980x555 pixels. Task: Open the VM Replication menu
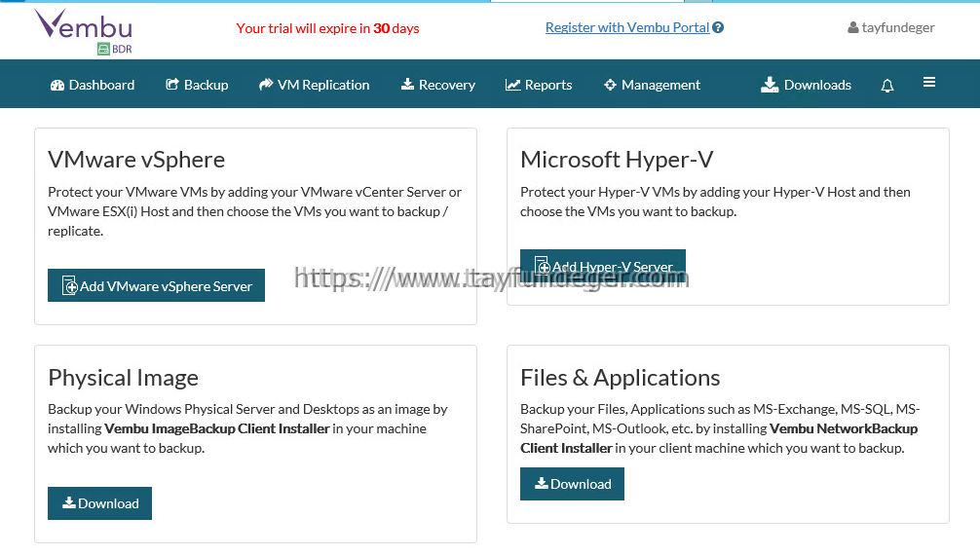315,85
